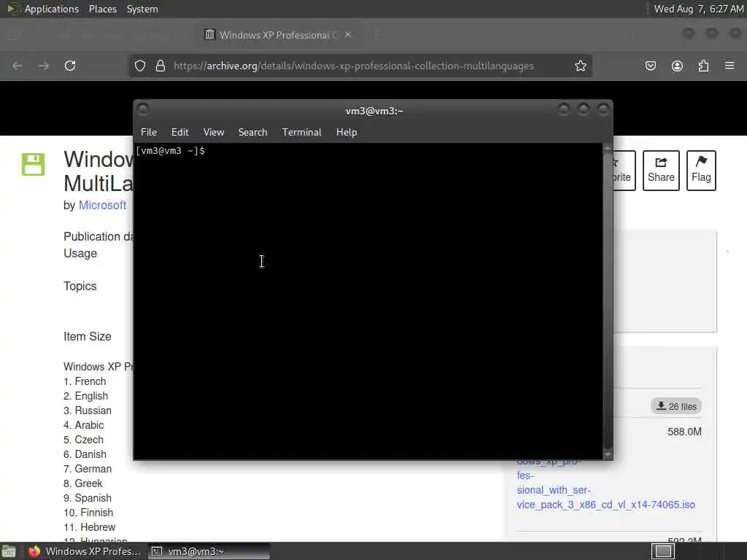Click the tracking protection shield icon

[x=139, y=66]
